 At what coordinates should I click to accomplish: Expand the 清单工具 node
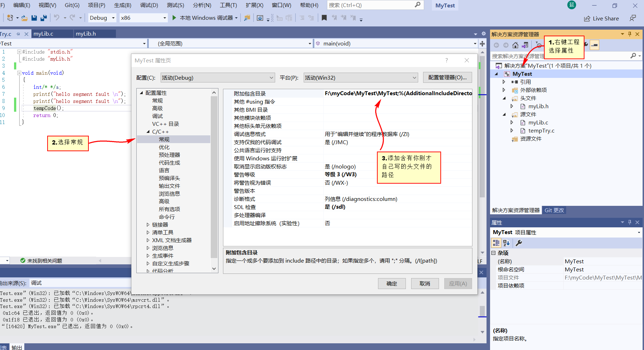tap(148, 232)
